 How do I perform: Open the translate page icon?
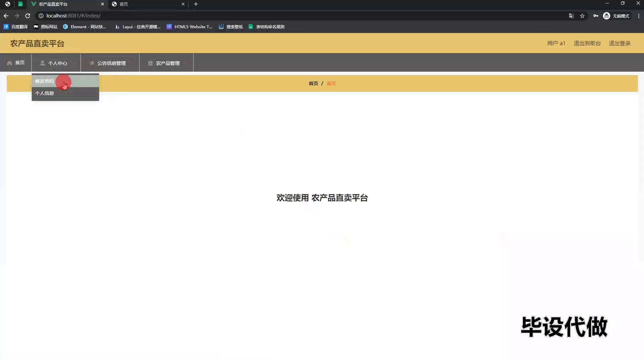(571, 16)
